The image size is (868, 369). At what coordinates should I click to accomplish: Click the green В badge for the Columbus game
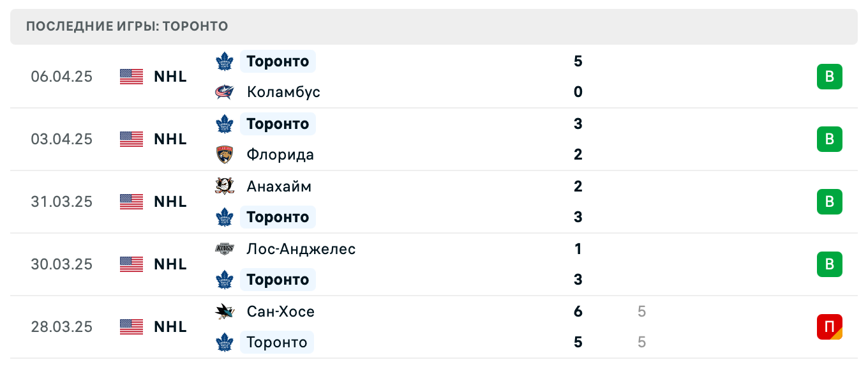tap(829, 77)
